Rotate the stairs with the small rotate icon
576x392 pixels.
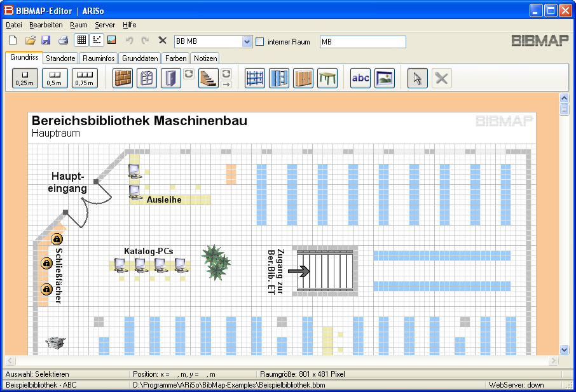[x=226, y=74]
